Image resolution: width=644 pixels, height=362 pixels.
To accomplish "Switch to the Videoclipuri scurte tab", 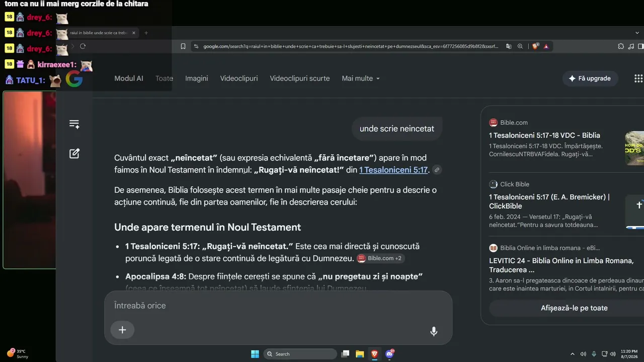I will click(x=300, y=78).
